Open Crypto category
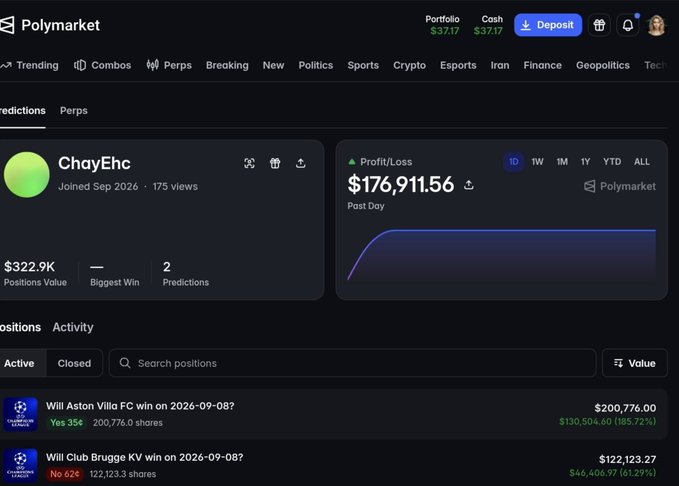The image size is (679, 486). click(409, 65)
